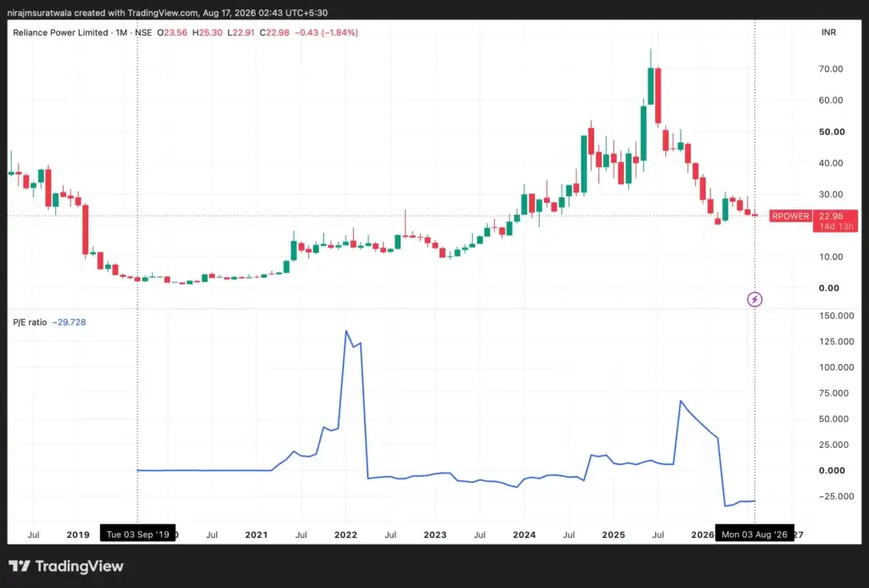The width and height of the screenshot is (869, 588).
Task: Click the 2025 time axis label
Action: [614, 535]
